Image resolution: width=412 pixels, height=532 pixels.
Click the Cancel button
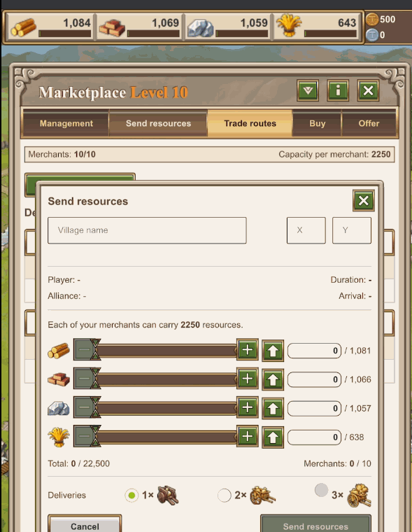pyautogui.click(x=85, y=524)
